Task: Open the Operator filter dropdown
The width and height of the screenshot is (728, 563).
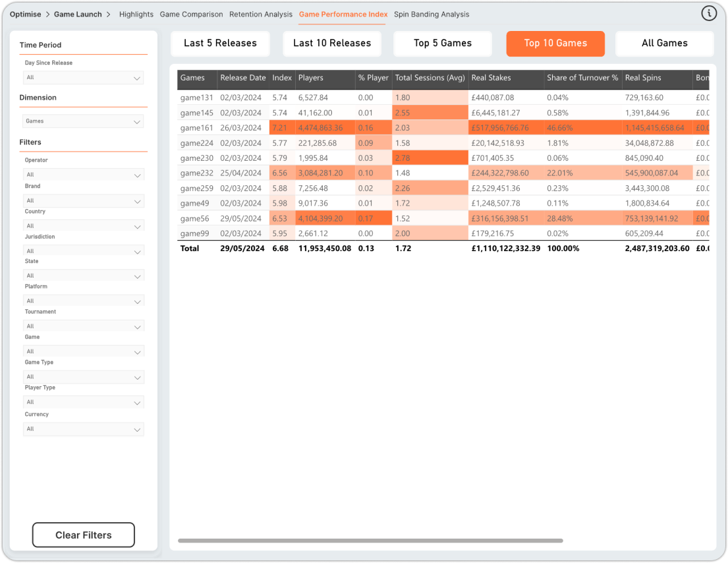Action: click(x=83, y=175)
